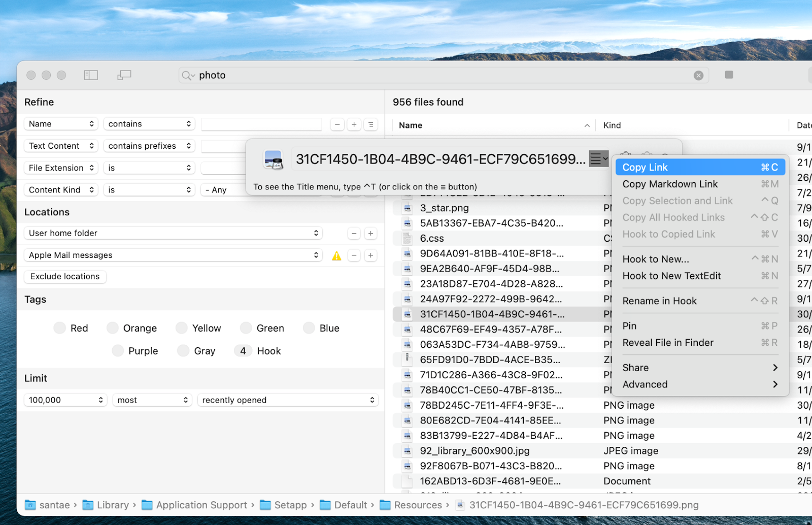Click Exclude locations button
Image resolution: width=812 pixels, height=525 pixels.
tap(65, 276)
